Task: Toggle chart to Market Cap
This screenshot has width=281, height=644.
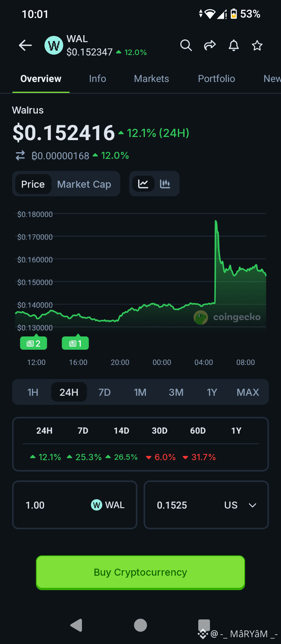Action: point(84,184)
